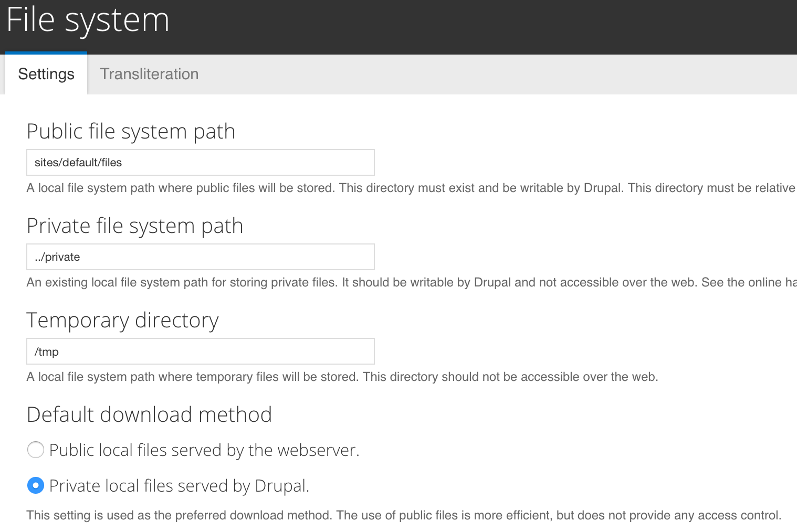Focus the Private file system path field
This screenshot has width=797, height=532.
point(201,257)
